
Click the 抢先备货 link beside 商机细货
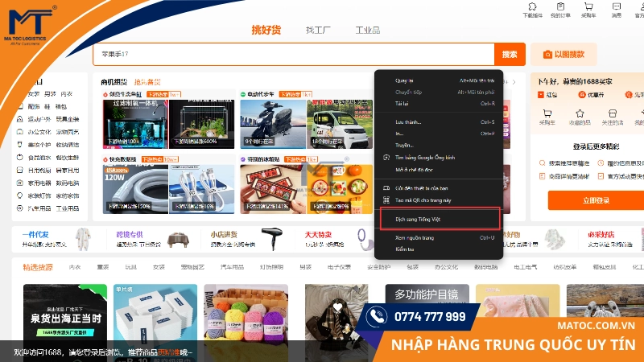(147, 82)
